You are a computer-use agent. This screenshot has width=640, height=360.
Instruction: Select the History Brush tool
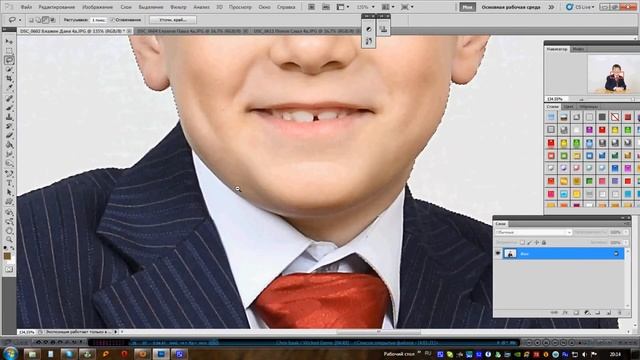click(x=9, y=127)
